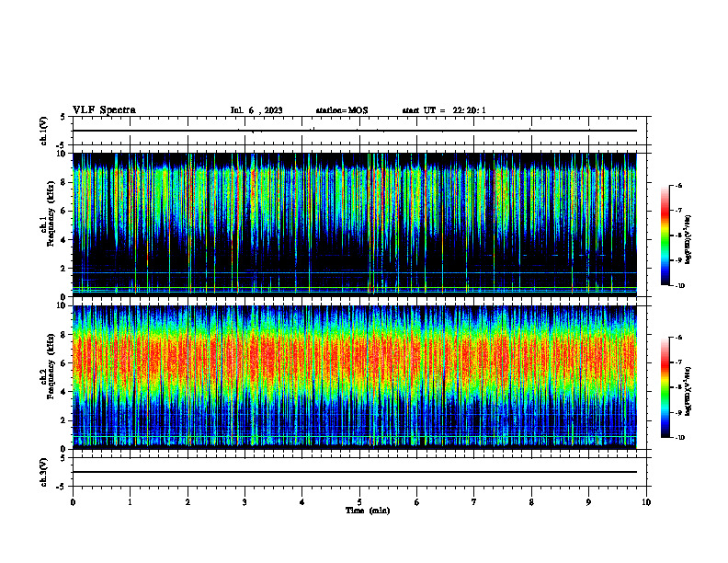
Task: Click the ch.1 spectrogram color scale bar
Action: point(665,236)
